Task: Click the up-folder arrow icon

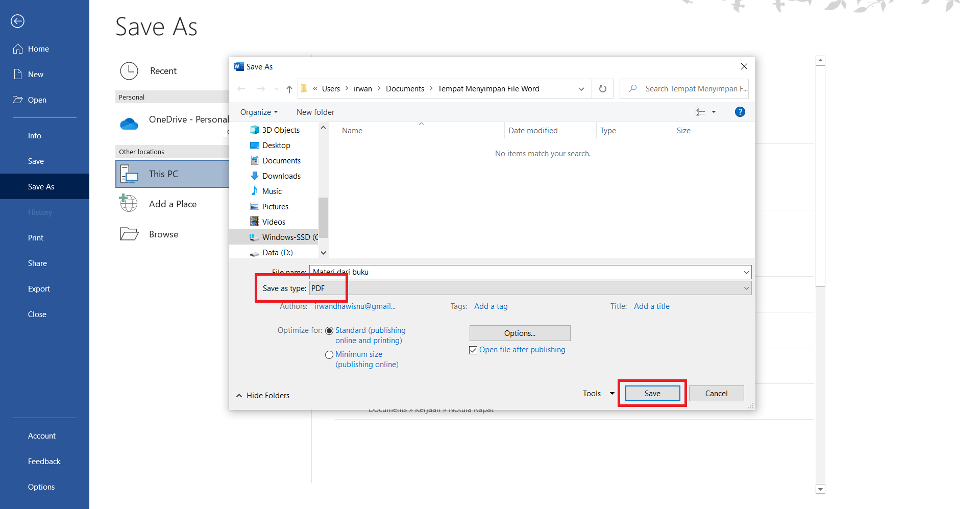Action: (289, 89)
